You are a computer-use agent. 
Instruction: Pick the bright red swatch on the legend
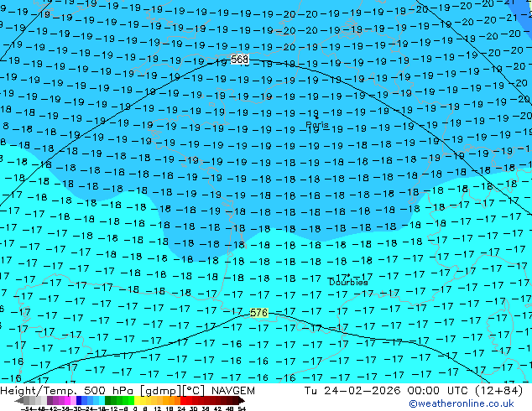(183, 400)
